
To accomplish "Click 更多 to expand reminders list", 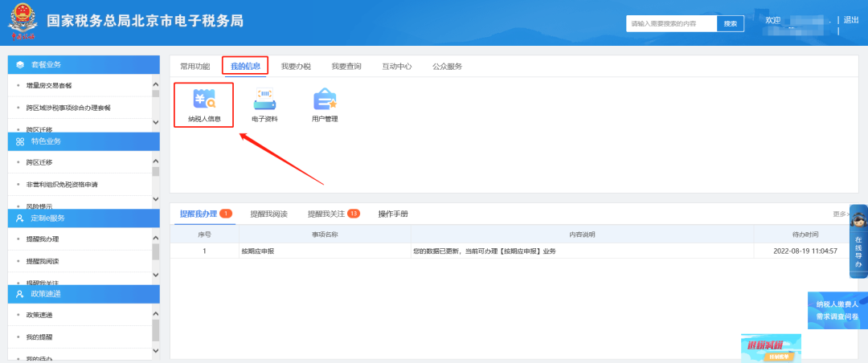I will click(x=841, y=214).
